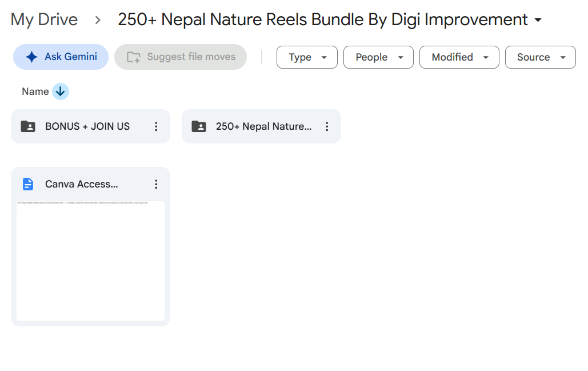Expand the current folder title dropdown arrow
The image size is (588, 371).
coord(538,20)
